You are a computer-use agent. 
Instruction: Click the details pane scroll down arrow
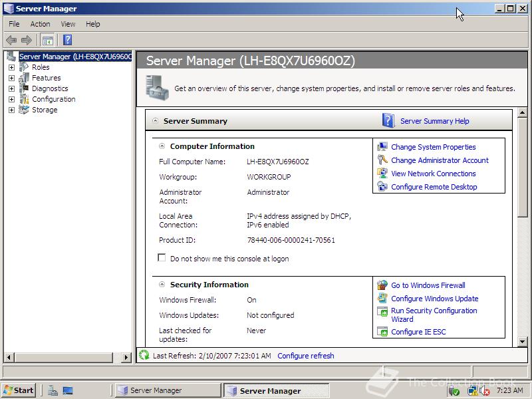point(523,341)
